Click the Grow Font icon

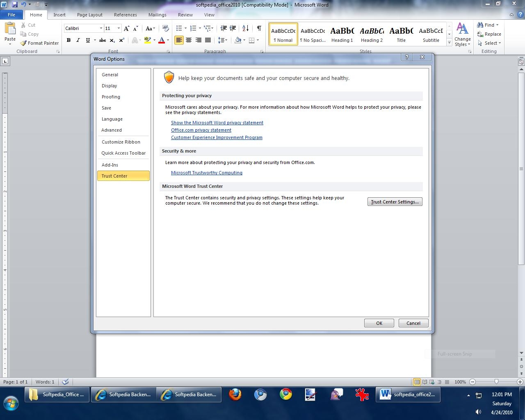127,28
